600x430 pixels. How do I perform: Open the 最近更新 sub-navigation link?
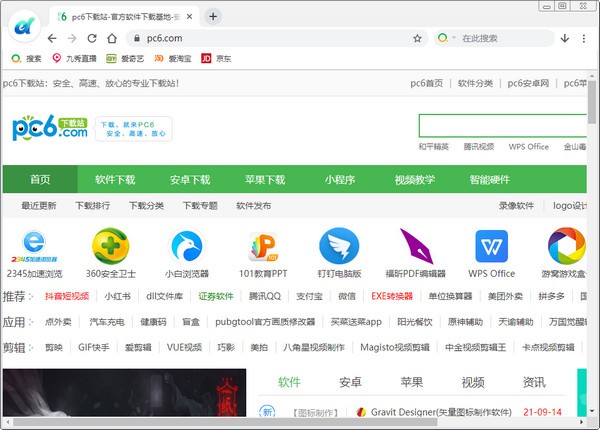pos(39,206)
